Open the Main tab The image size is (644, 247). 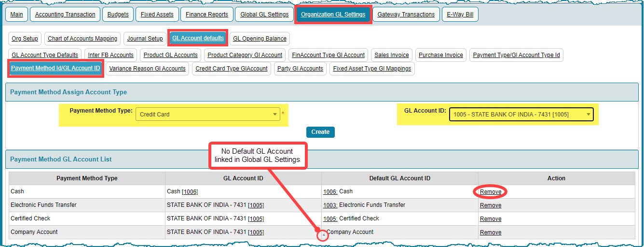pos(16,15)
